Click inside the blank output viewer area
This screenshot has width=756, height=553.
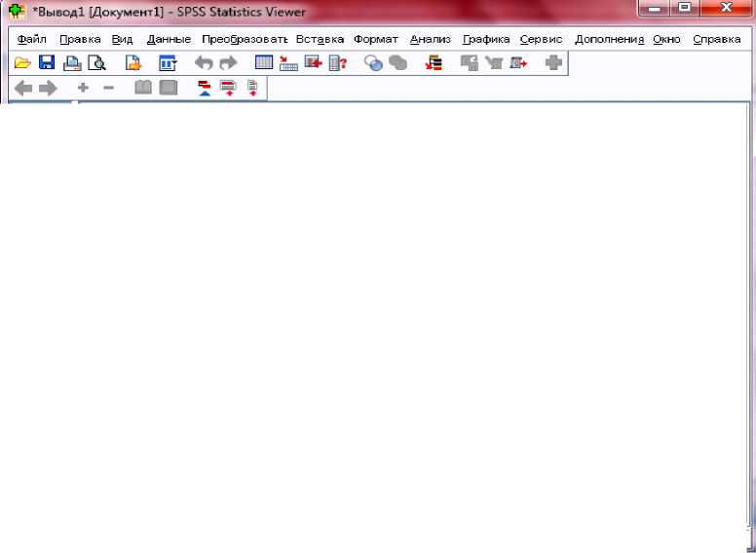click(x=390, y=321)
